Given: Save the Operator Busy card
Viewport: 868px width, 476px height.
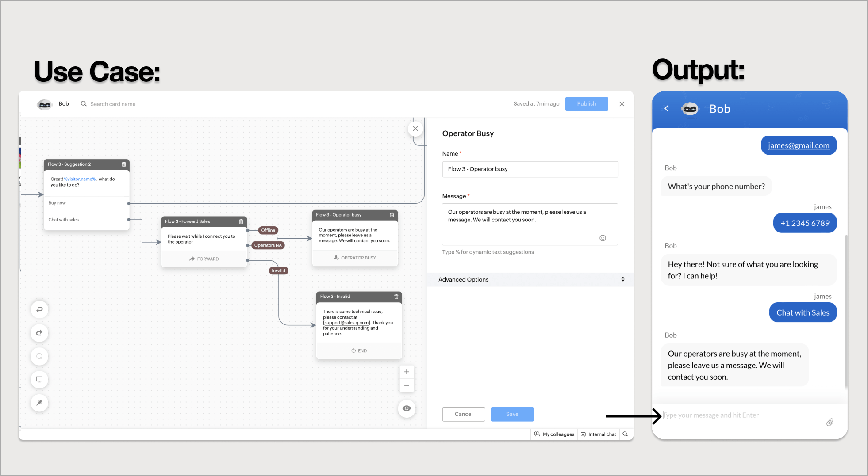Looking at the screenshot, I should (512, 414).
